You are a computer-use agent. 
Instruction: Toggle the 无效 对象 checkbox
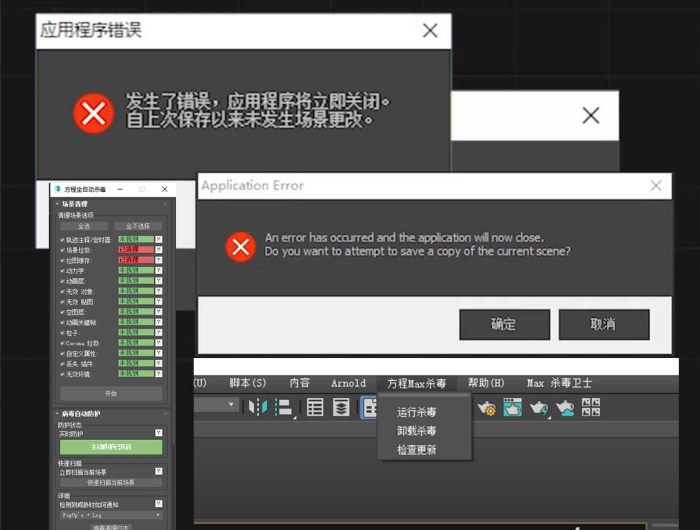[62, 292]
